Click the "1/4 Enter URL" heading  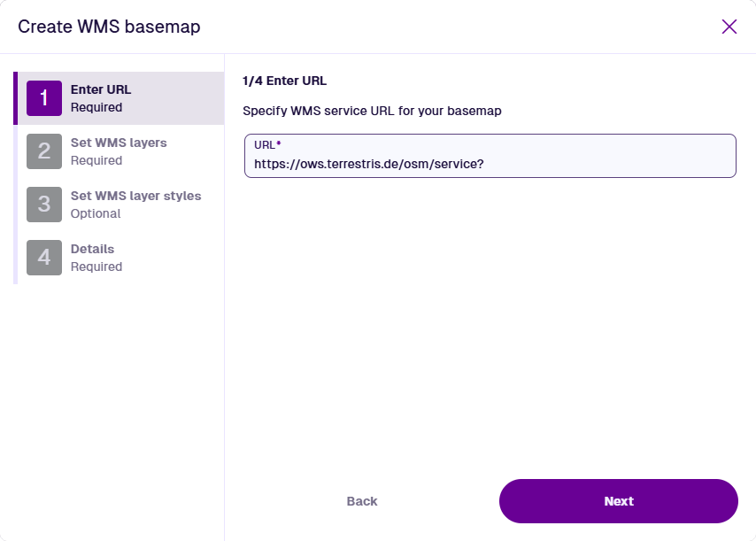coord(284,81)
